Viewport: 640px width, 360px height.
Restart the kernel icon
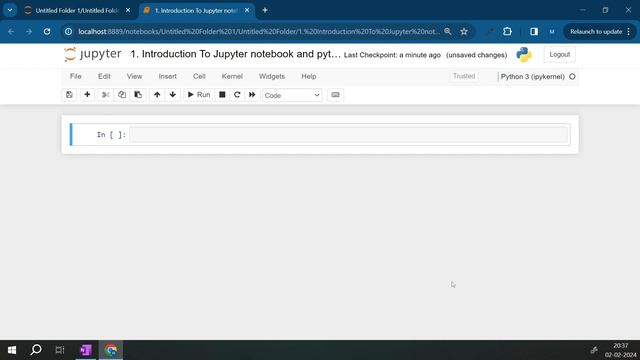[x=237, y=95]
